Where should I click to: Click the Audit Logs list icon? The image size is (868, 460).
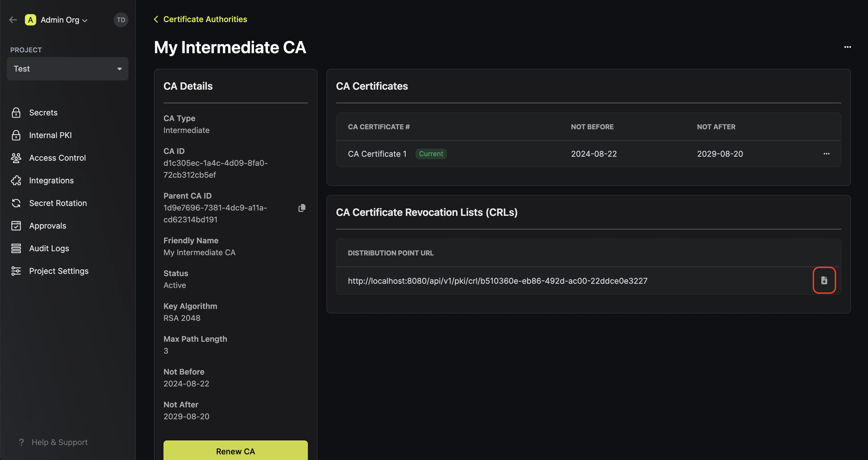pos(16,248)
